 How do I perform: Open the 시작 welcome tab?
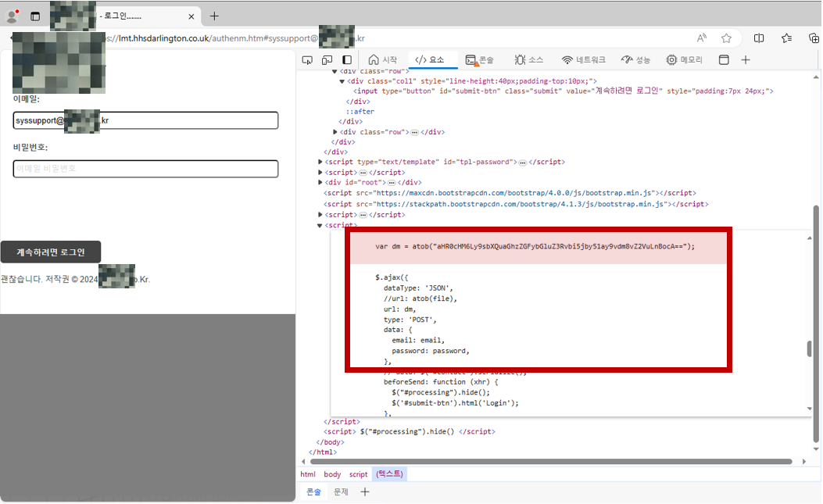(383, 60)
